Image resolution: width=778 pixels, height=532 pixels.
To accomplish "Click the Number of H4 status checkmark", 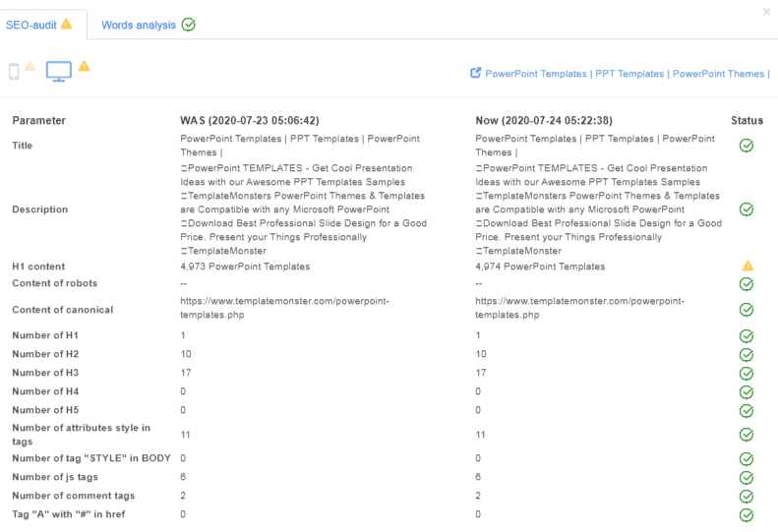I will tap(747, 392).
